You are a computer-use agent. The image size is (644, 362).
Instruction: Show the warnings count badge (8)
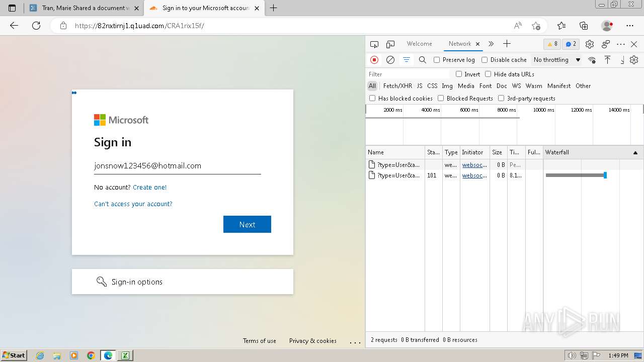point(552,44)
